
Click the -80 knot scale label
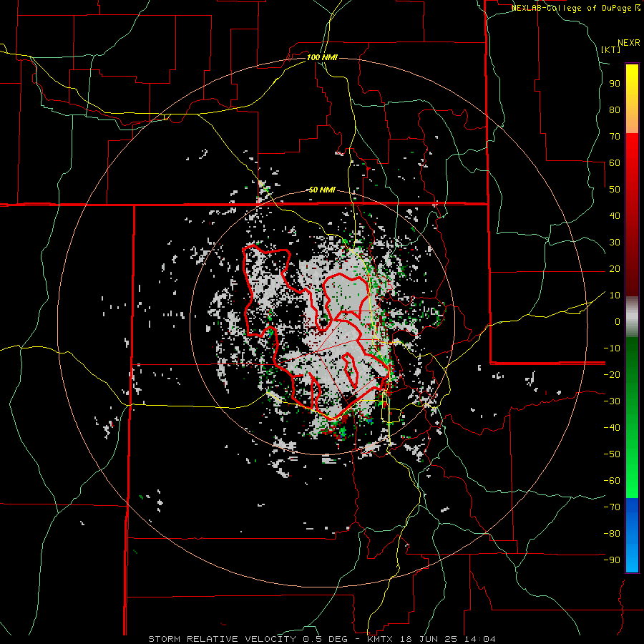coord(612,534)
